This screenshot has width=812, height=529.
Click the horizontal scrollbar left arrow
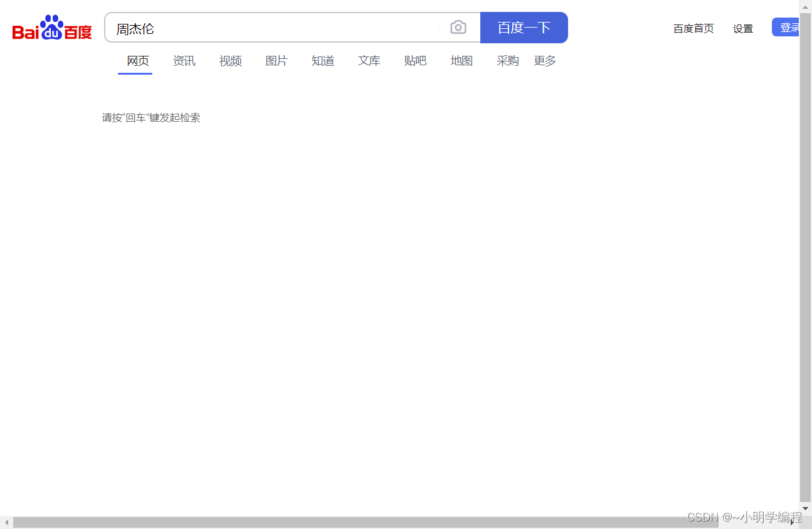tap(7, 523)
